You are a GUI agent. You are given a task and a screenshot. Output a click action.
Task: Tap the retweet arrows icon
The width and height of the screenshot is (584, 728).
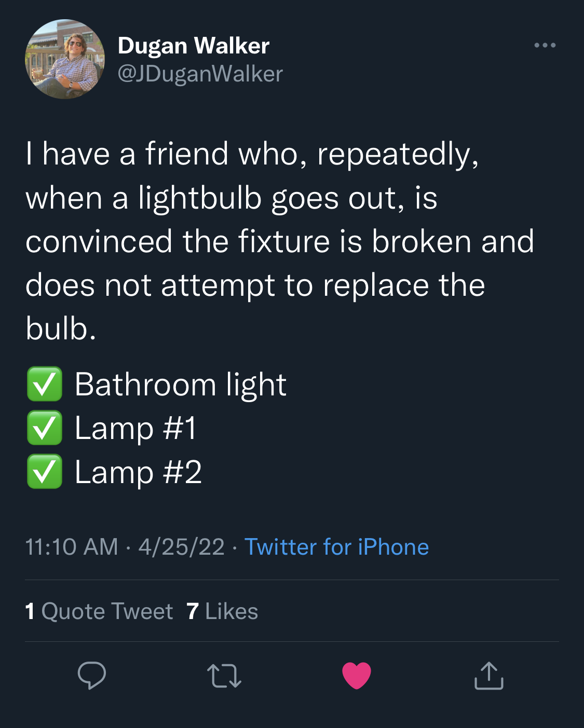(224, 676)
